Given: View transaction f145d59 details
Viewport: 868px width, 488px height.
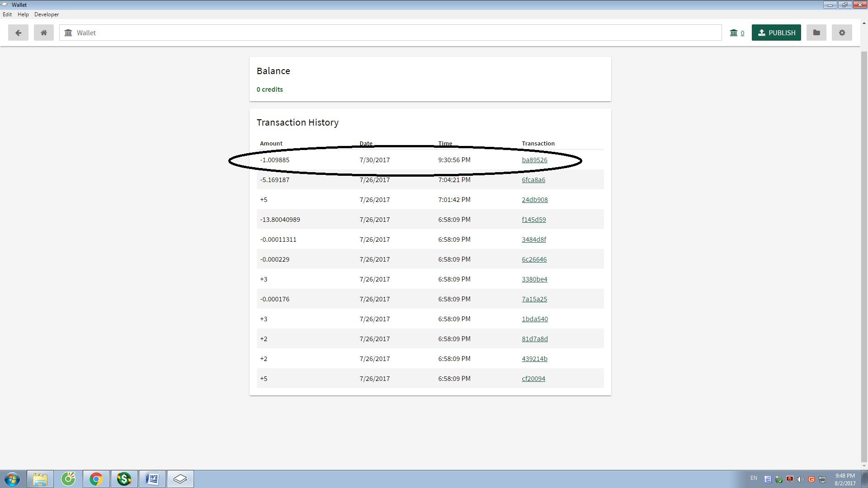Looking at the screenshot, I should pos(533,220).
